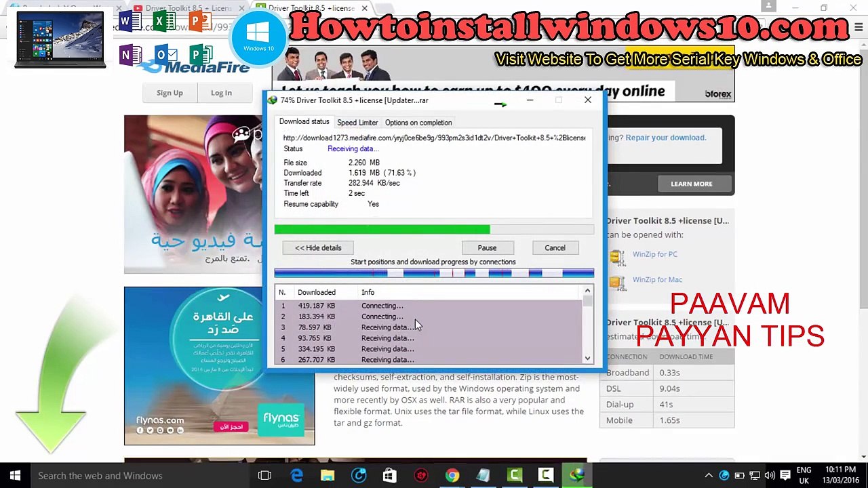Select the connection row with 267.707 KB
The height and width of the screenshot is (488, 868).
(x=429, y=359)
